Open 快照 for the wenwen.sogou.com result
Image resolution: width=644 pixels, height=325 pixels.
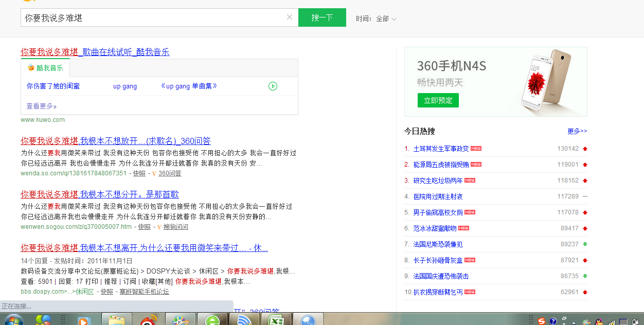(x=145, y=227)
